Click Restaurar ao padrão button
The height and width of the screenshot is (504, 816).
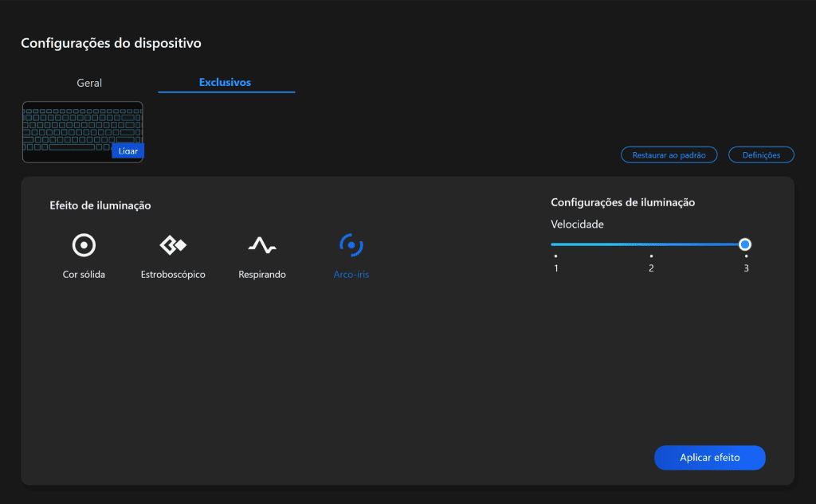pyautogui.click(x=669, y=155)
